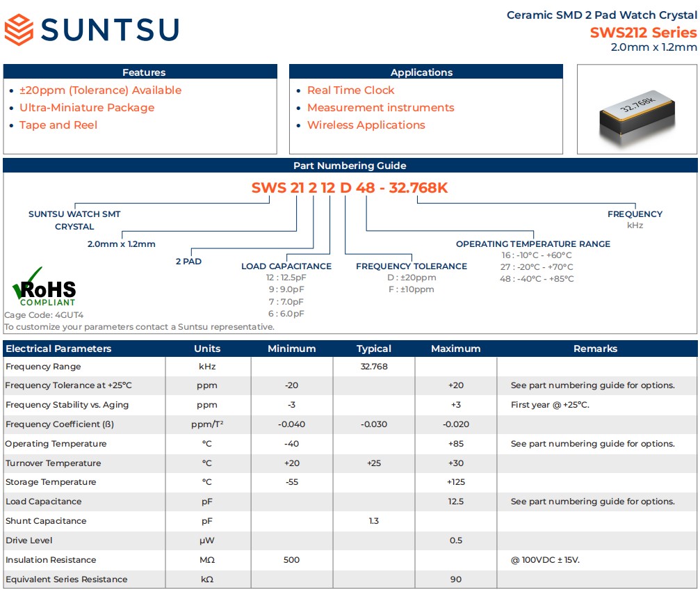Click Shunt Capacitance row label
The width and height of the screenshot is (700, 592).
click(x=46, y=521)
